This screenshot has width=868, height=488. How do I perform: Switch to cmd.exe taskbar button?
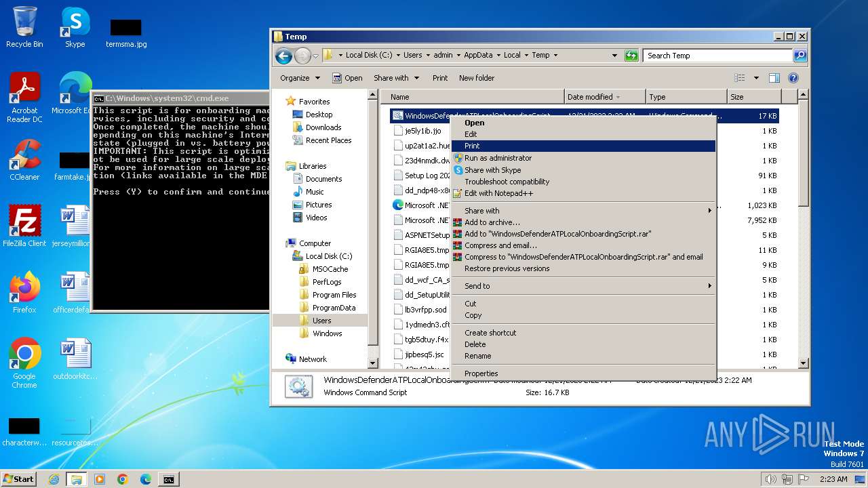[x=168, y=479]
